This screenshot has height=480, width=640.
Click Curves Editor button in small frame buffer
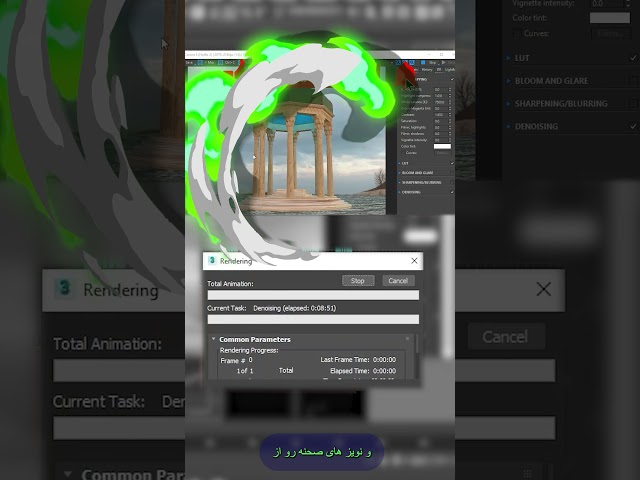point(442,153)
